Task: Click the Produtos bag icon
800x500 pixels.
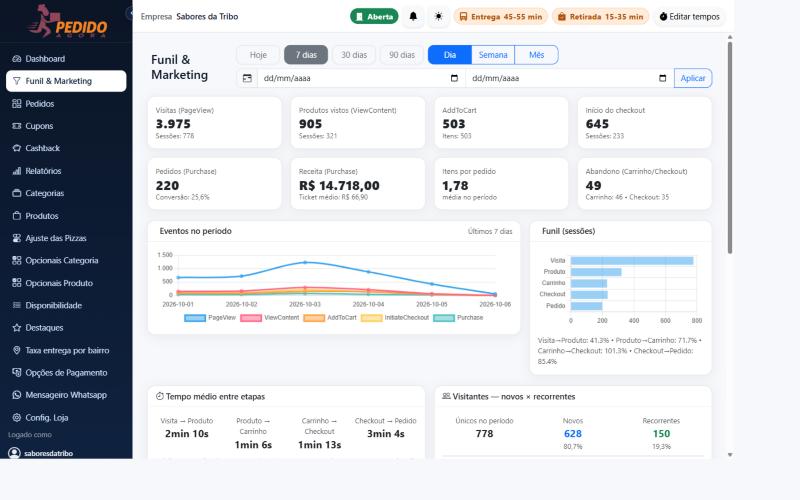Action: click(x=17, y=216)
